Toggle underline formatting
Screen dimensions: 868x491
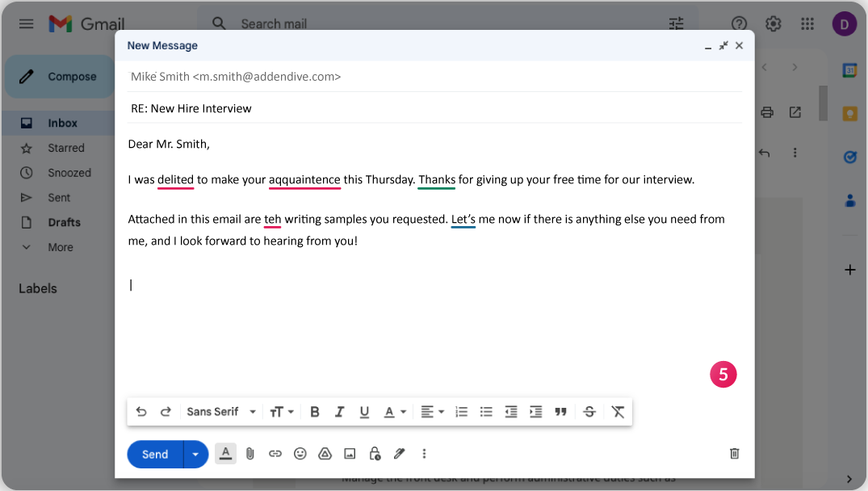tap(364, 412)
